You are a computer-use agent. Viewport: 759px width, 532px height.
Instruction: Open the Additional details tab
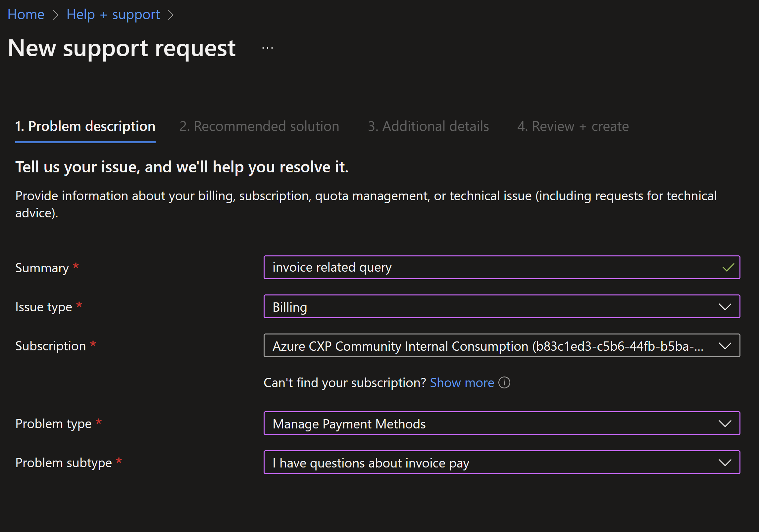click(429, 126)
